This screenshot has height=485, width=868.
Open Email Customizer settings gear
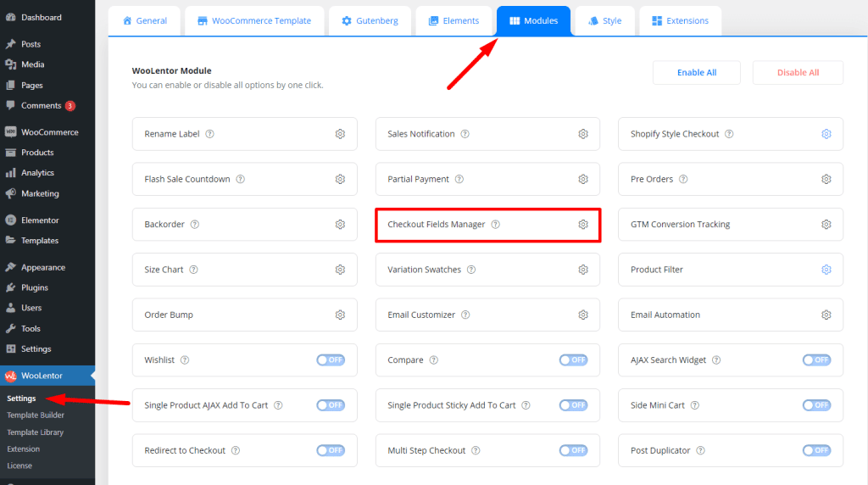[x=583, y=315]
